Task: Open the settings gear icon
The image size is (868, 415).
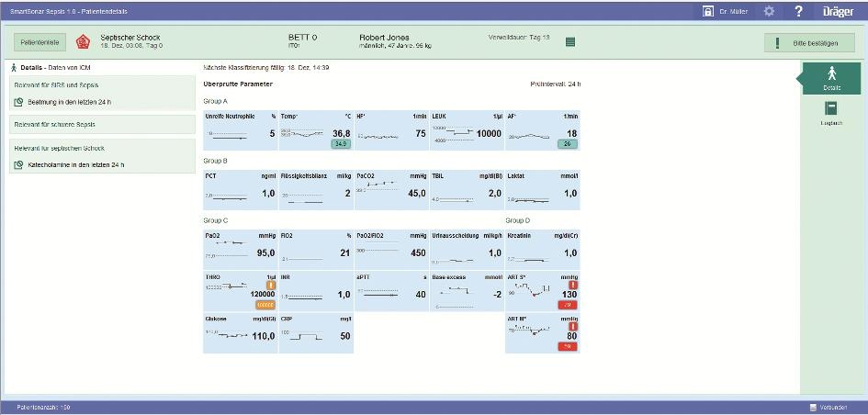Action: click(x=769, y=12)
